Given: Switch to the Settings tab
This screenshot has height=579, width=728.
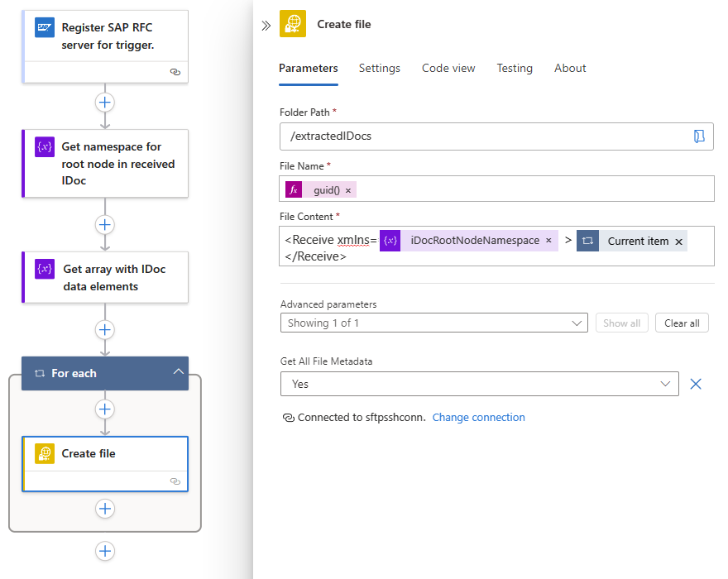Looking at the screenshot, I should pos(380,69).
